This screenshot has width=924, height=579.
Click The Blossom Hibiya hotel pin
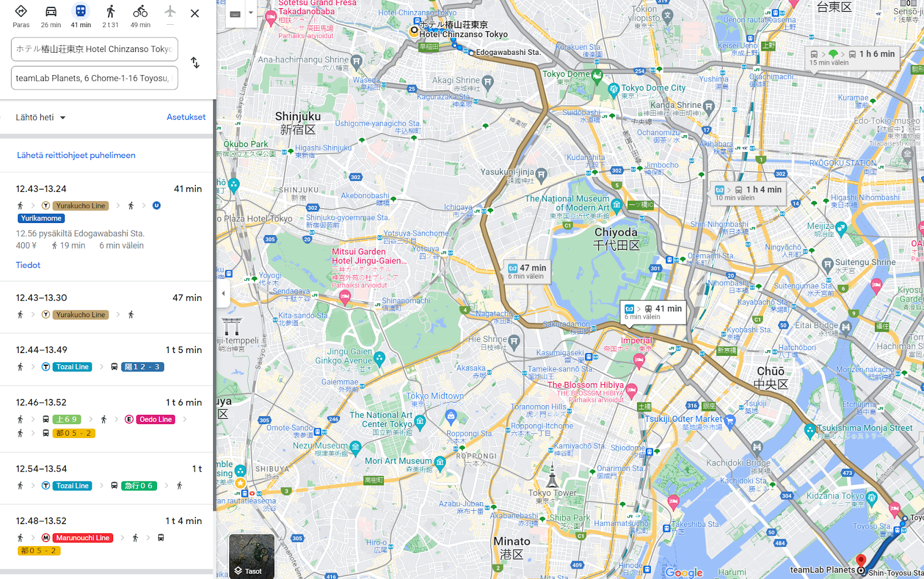632,391
